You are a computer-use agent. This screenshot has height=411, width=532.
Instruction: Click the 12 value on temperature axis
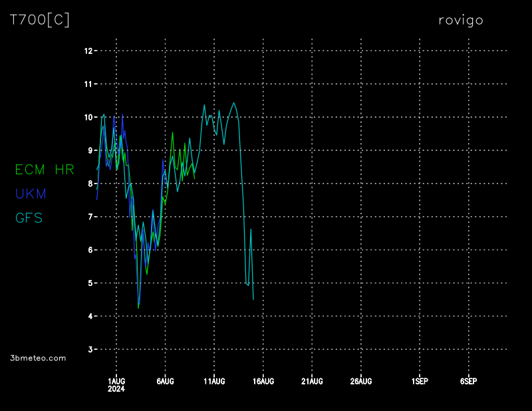[88, 51]
